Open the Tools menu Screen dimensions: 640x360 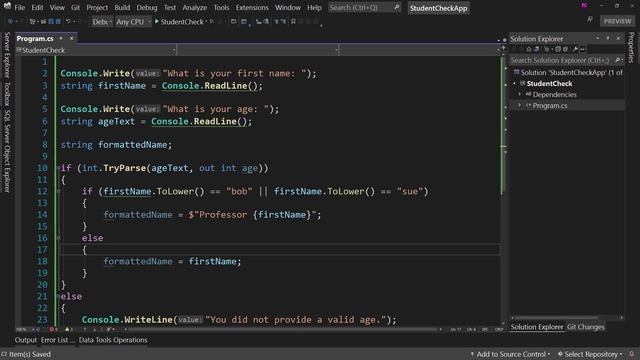[221, 7]
